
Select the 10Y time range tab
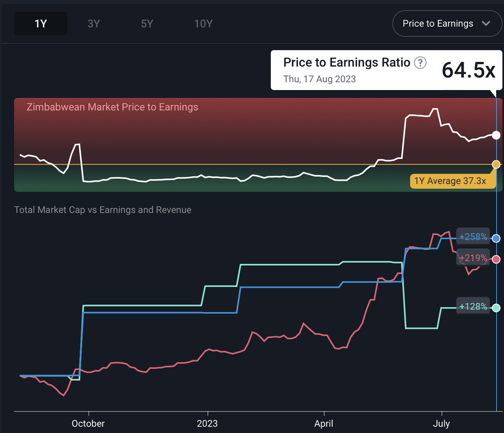203,23
